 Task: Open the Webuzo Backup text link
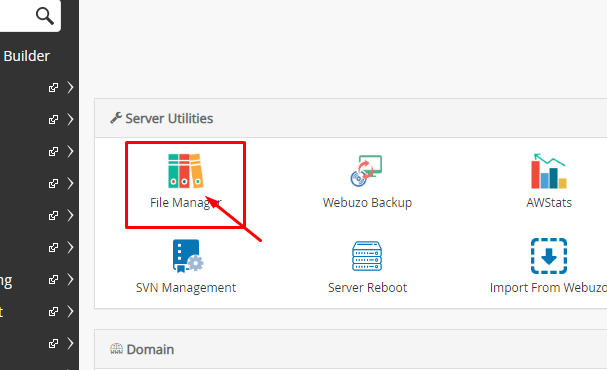(x=367, y=202)
